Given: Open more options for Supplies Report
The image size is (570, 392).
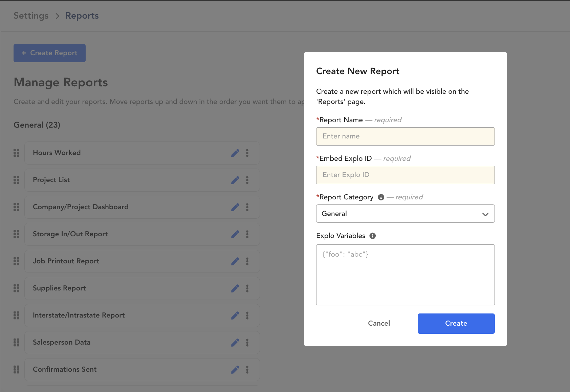Looking at the screenshot, I should click(247, 288).
